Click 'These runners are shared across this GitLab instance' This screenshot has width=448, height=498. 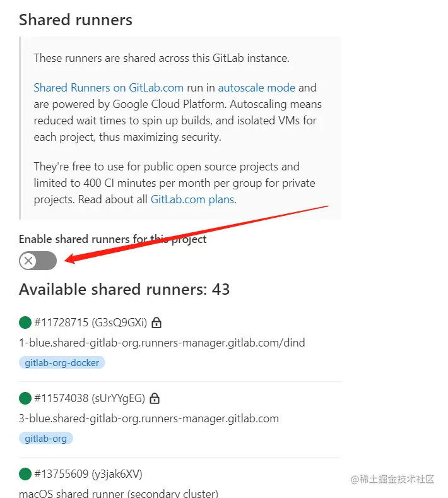pyautogui.click(x=162, y=58)
